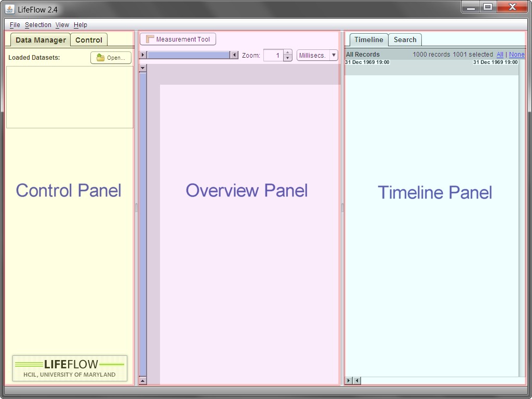532x399 pixels.
Task: Click the Java icon in the title bar
Action: (x=9, y=9)
